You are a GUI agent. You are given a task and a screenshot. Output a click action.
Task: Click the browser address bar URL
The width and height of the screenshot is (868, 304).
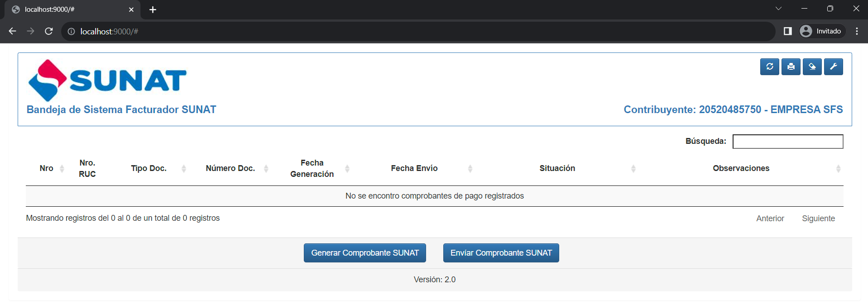coord(109,32)
